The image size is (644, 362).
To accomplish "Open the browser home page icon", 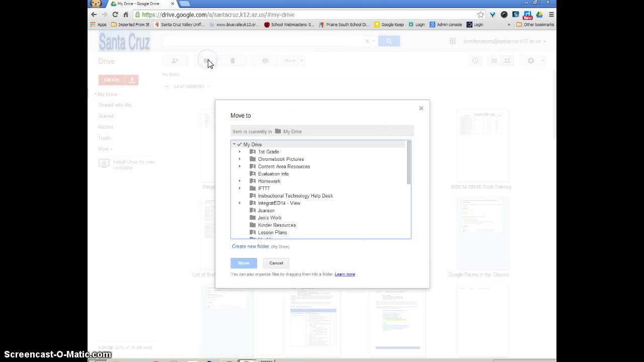I will point(126,15).
